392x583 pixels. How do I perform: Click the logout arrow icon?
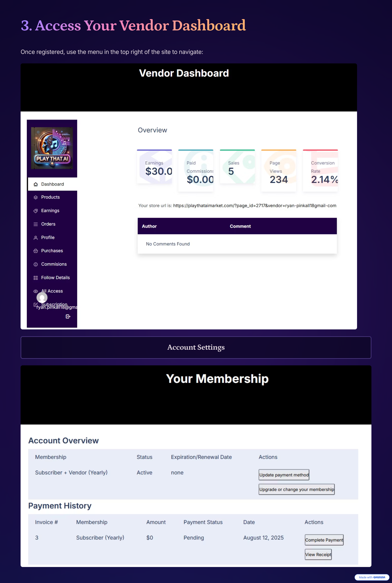click(68, 316)
